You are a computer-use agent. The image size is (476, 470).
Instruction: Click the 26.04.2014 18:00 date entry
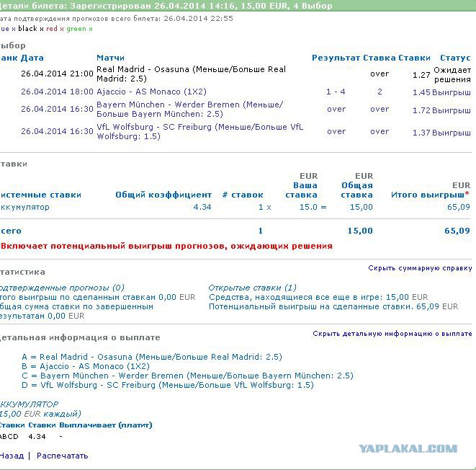(x=57, y=92)
